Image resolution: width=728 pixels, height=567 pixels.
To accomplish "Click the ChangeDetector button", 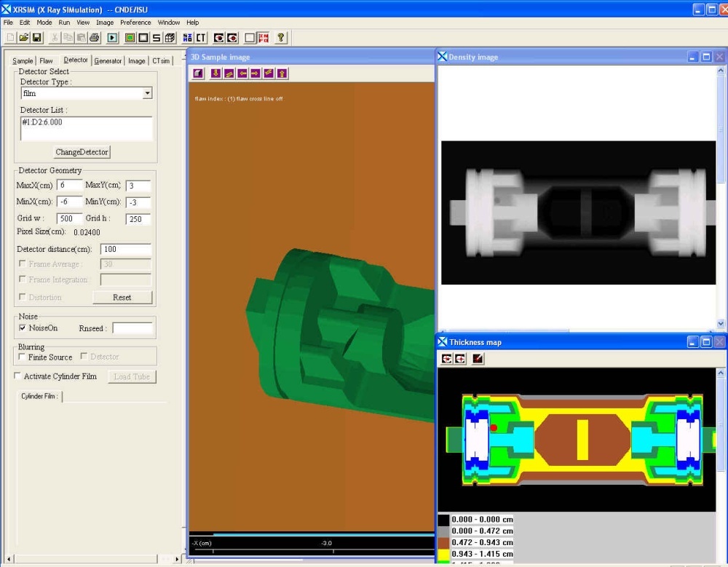I will (x=82, y=152).
